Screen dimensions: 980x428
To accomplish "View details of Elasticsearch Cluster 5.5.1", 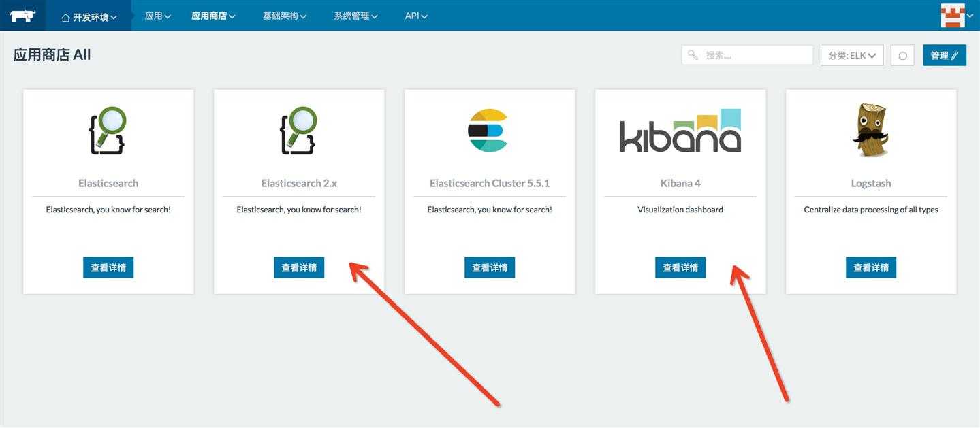I will point(490,267).
